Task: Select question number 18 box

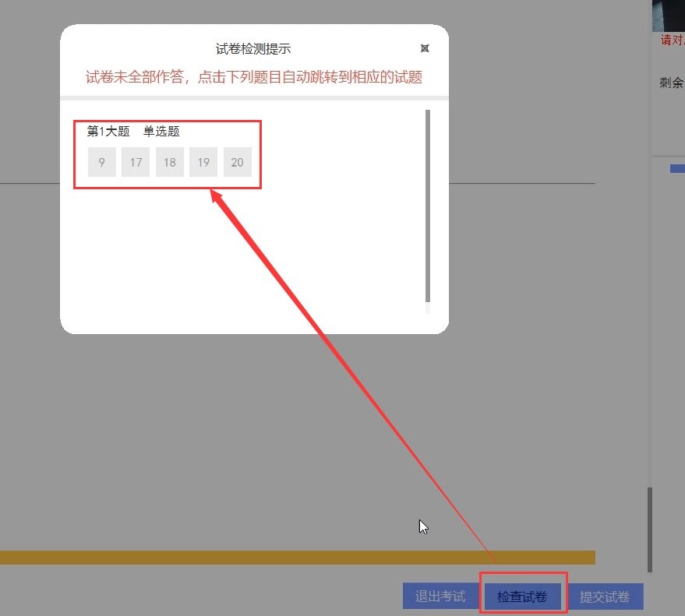Action: click(x=170, y=163)
